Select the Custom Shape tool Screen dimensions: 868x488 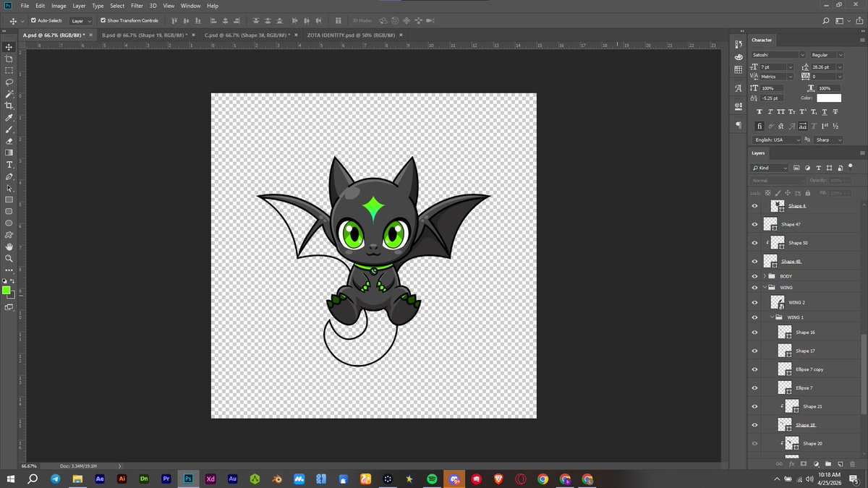coord(9,235)
